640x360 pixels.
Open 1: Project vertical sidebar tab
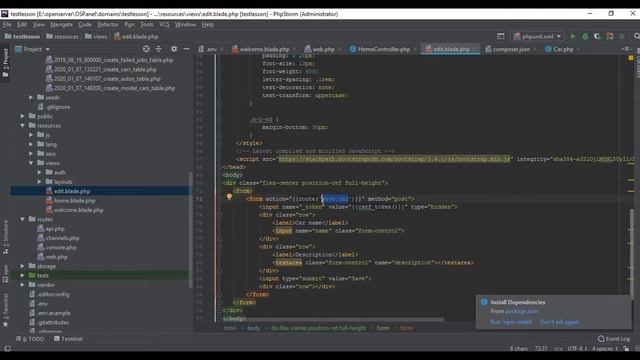[5, 63]
